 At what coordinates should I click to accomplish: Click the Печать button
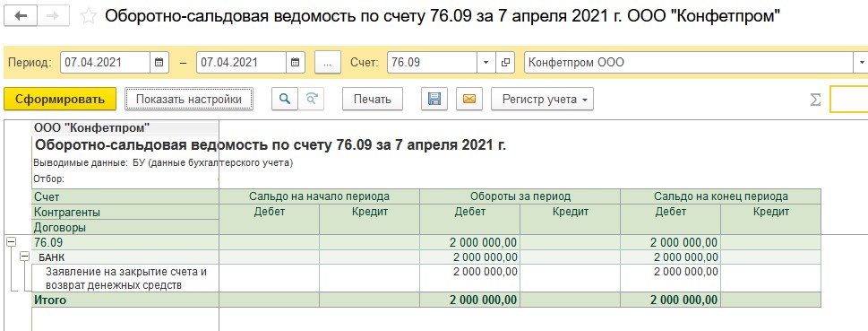click(373, 100)
